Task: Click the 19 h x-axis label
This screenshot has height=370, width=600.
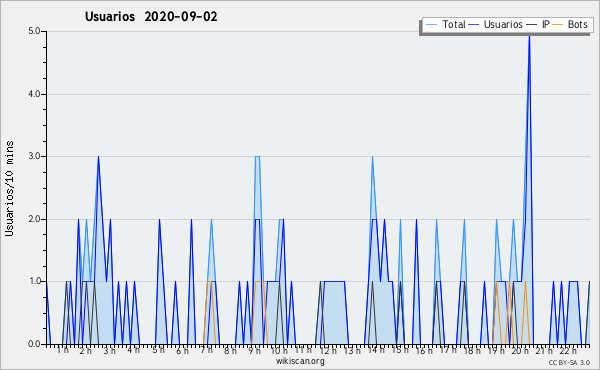Action: click(496, 350)
